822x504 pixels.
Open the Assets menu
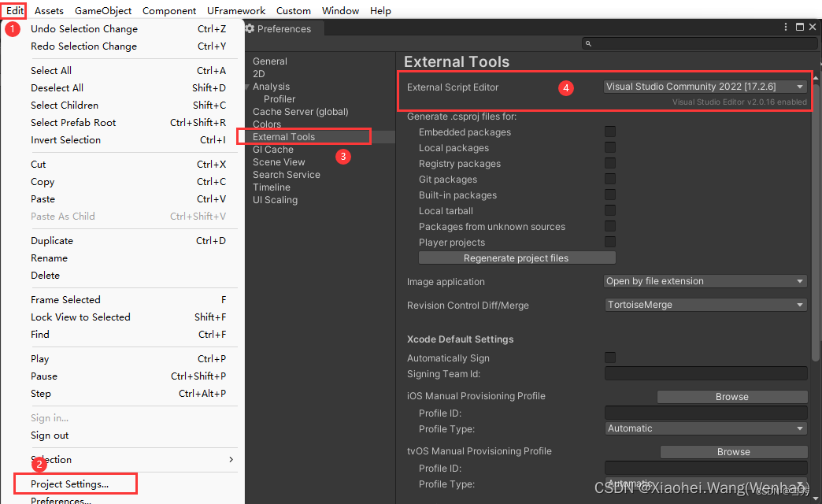point(49,10)
